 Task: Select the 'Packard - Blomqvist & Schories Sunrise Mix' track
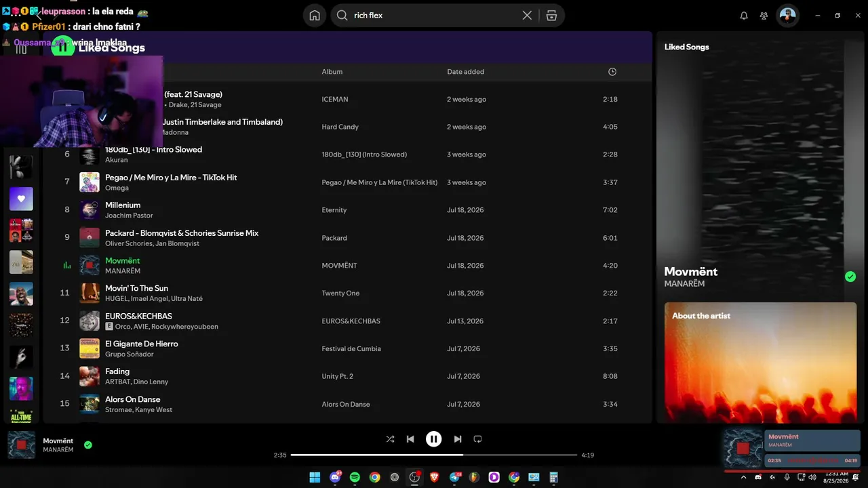point(182,233)
